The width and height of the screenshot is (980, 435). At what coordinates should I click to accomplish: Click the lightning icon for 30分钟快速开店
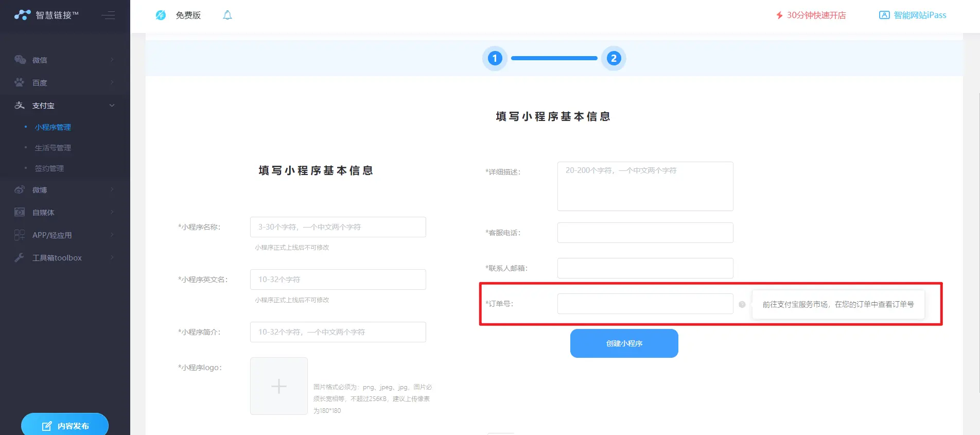779,15
